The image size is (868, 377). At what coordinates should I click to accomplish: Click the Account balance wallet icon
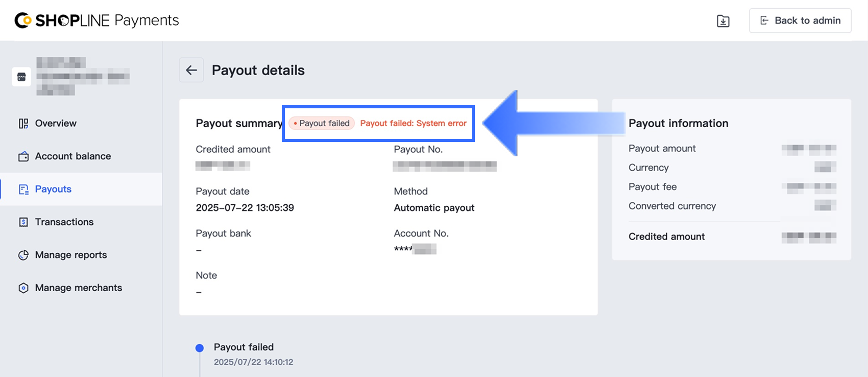coord(23,156)
